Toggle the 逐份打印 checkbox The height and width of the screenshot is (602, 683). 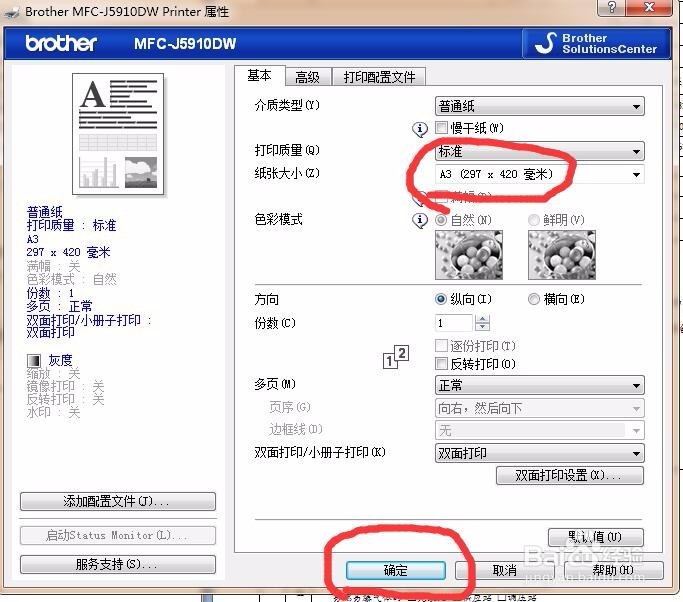(441, 346)
